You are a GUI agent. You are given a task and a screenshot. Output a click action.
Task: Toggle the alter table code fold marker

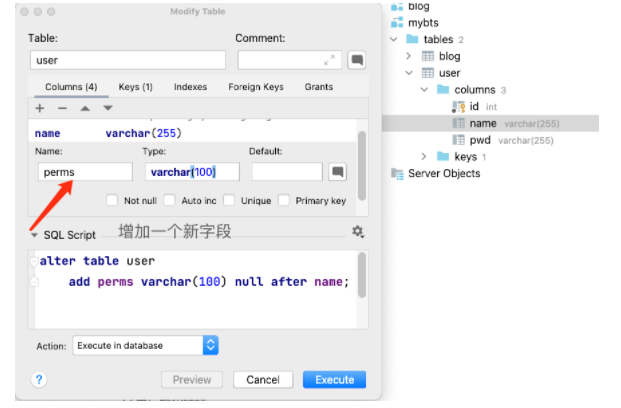pyautogui.click(x=34, y=261)
